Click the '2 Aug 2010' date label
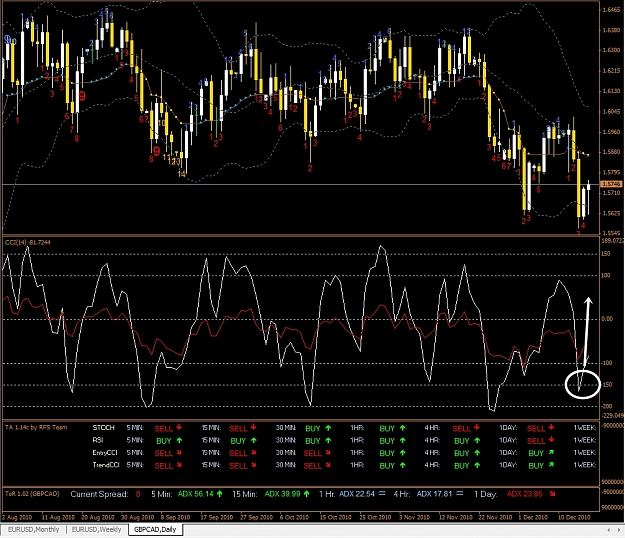625x538 pixels. 17,517
